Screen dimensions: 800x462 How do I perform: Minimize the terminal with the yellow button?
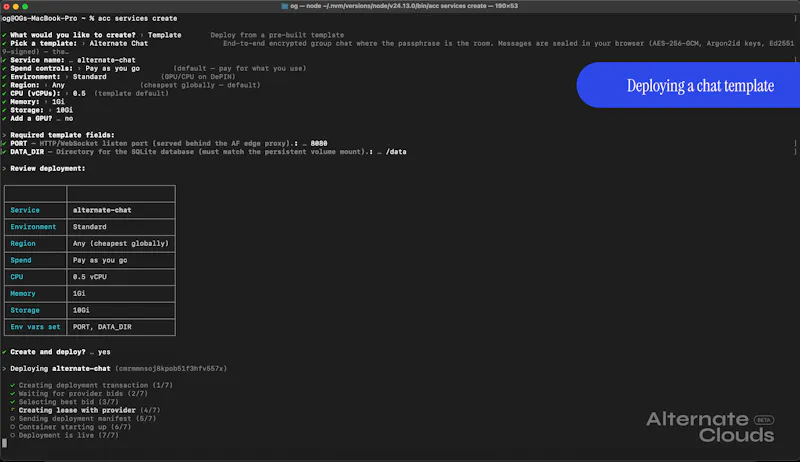[x=16, y=7]
